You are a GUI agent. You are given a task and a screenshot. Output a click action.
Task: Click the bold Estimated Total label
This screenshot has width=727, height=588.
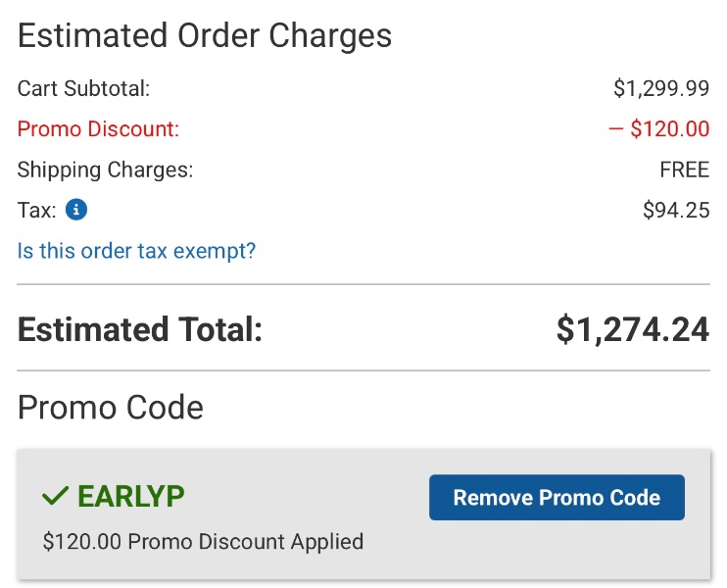tap(140, 329)
